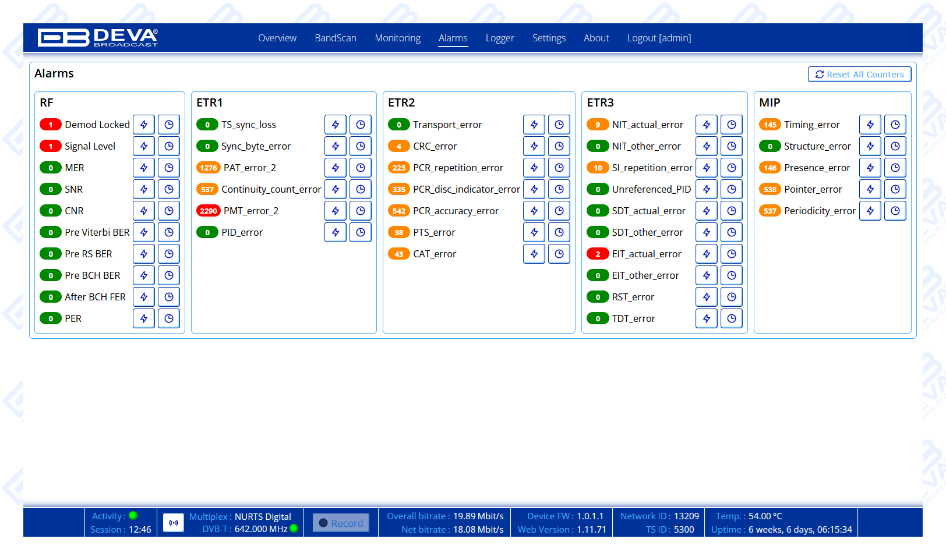Click the Logout [admin] link
Screen dimensions: 946x560
click(659, 38)
